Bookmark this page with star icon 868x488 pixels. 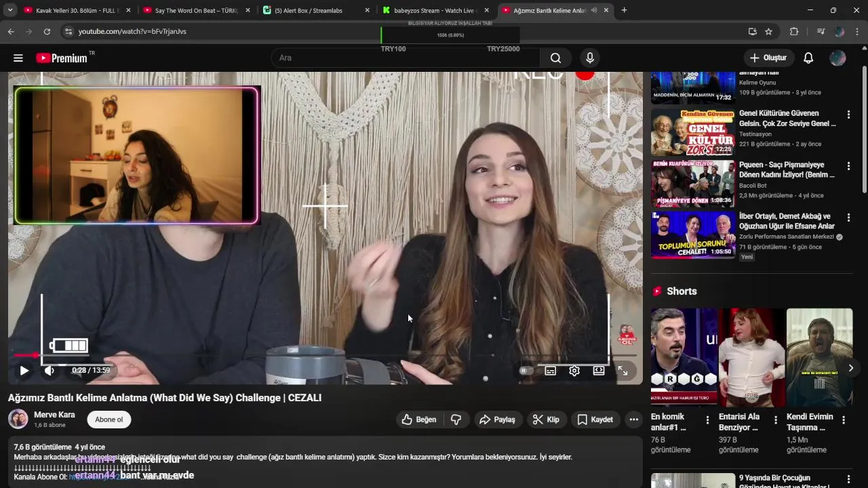tap(768, 31)
